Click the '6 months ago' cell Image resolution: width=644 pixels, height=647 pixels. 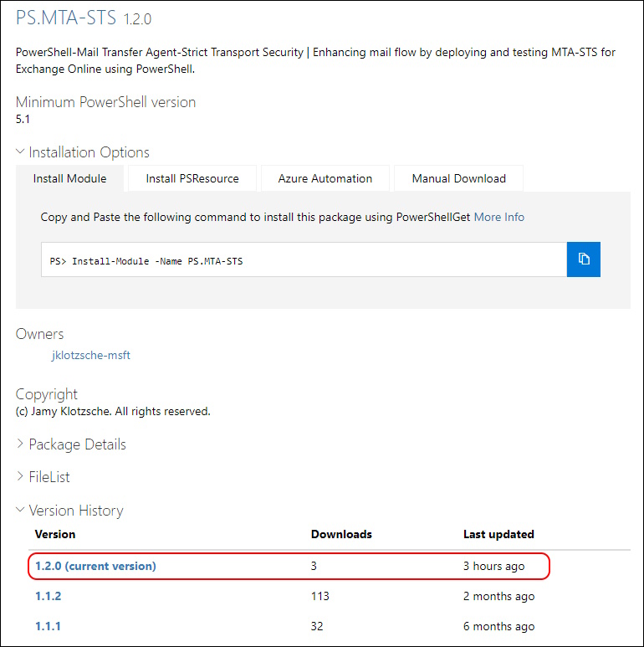(x=498, y=626)
